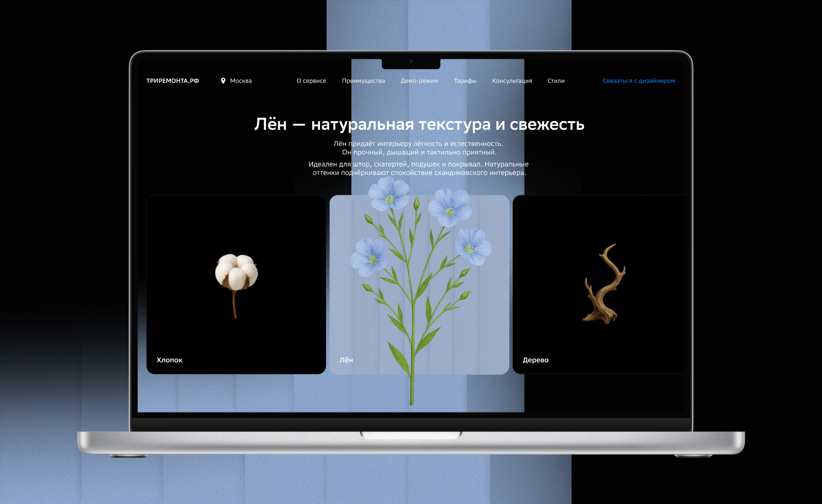The height and width of the screenshot is (504, 822).
Task: Click the location pin icon next to Москва
Action: pos(223,81)
